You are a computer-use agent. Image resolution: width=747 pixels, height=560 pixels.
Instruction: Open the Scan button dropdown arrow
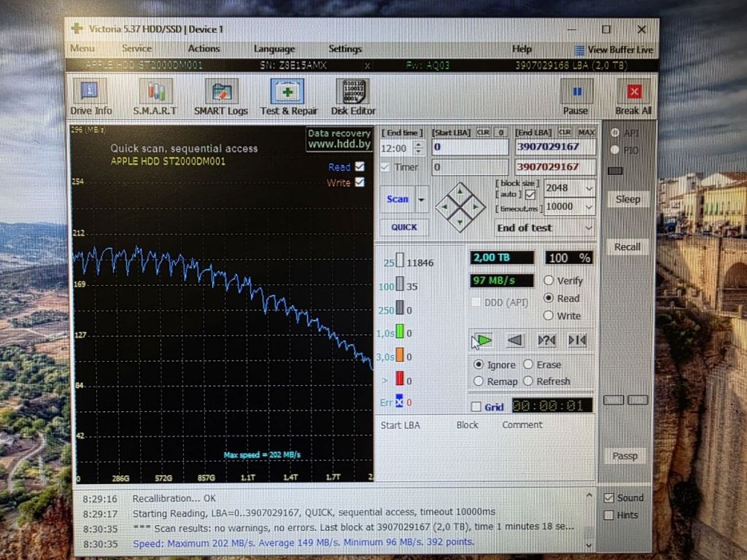[421, 200]
